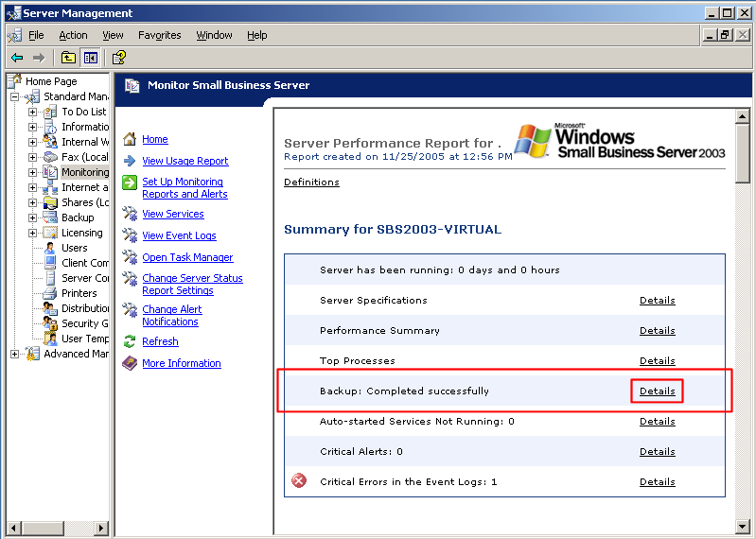The image size is (756, 539).
Task: Open Details for Backup: Completed successfully
Action: pos(658,391)
